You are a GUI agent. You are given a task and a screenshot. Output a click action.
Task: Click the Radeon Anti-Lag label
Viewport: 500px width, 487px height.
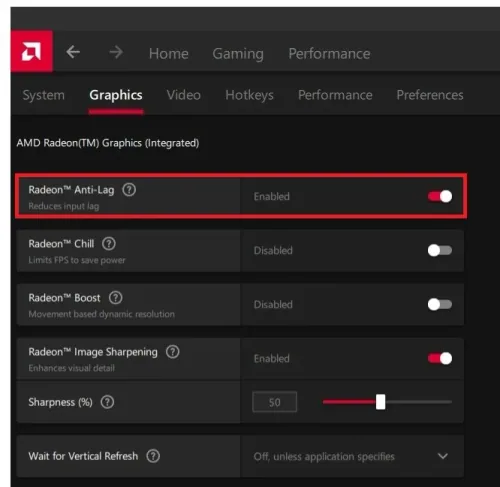coord(71,190)
